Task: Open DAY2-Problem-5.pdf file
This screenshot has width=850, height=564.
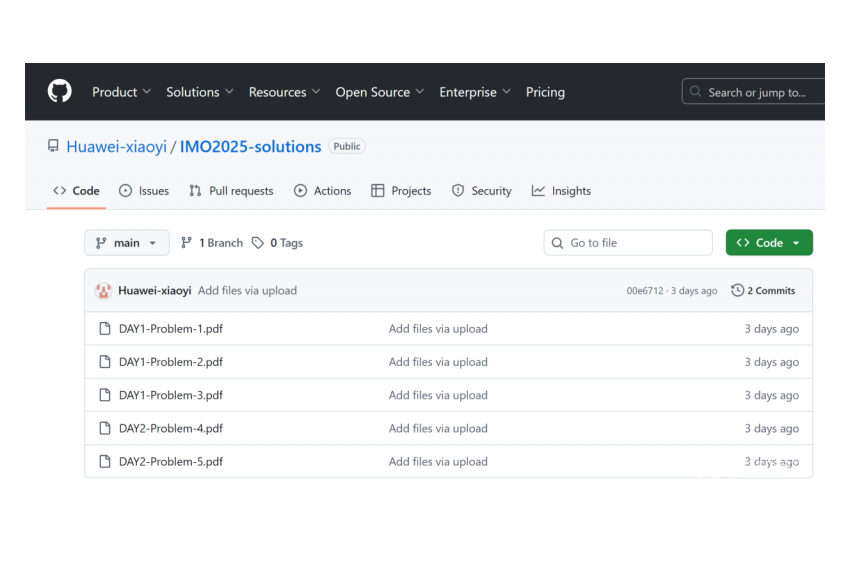Action: click(171, 462)
